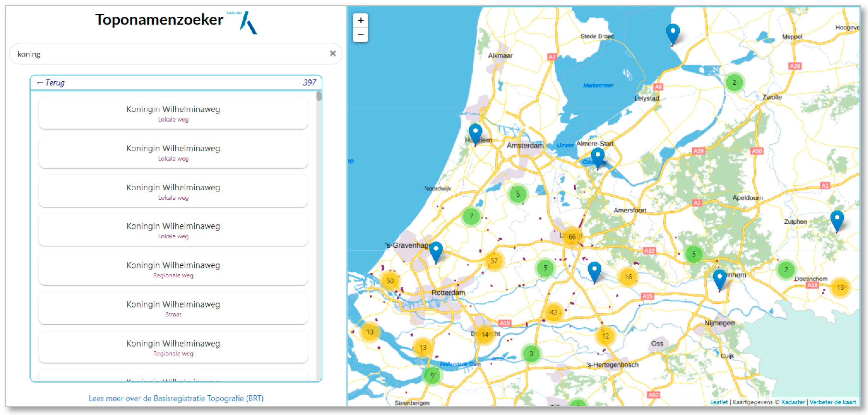The height and width of the screenshot is (415, 868).
Task: Select the Koningin Wilhelminaweg Straat result
Action: [x=173, y=308]
